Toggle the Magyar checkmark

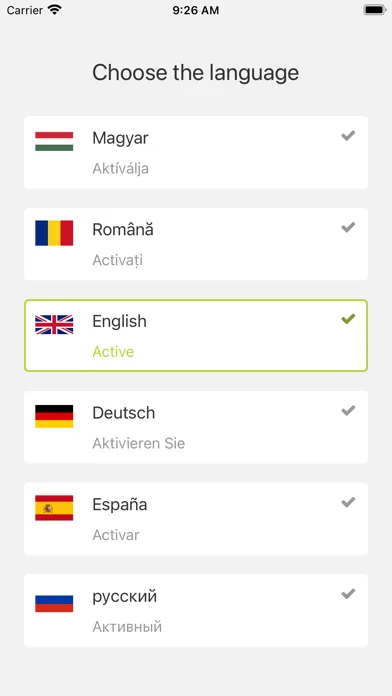348,136
